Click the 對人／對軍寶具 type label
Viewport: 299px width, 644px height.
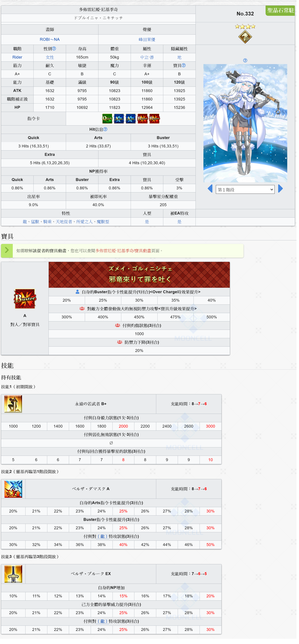coord(25,327)
